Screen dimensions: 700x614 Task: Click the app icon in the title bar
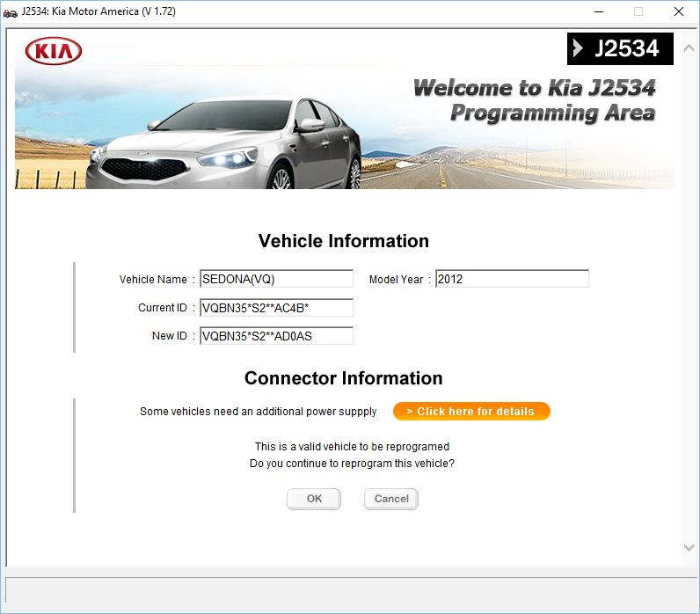[x=10, y=13]
